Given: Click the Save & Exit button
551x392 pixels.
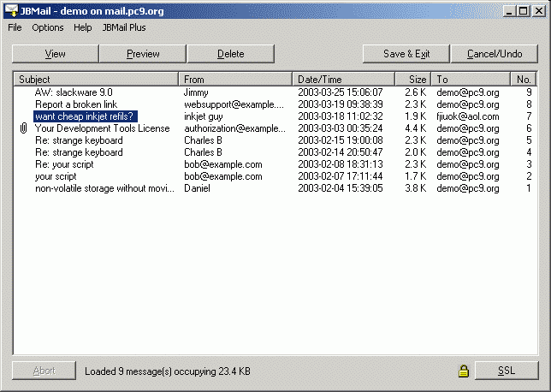Looking at the screenshot, I should (x=406, y=54).
